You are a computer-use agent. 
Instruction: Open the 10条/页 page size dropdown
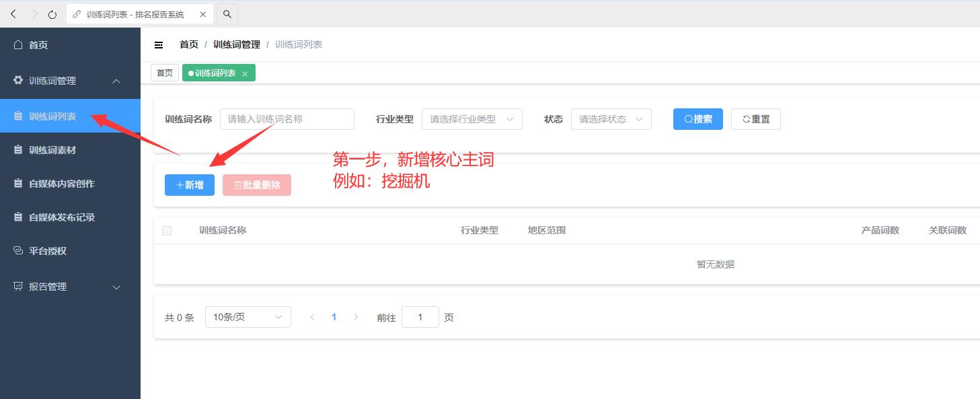[x=248, y=317]
